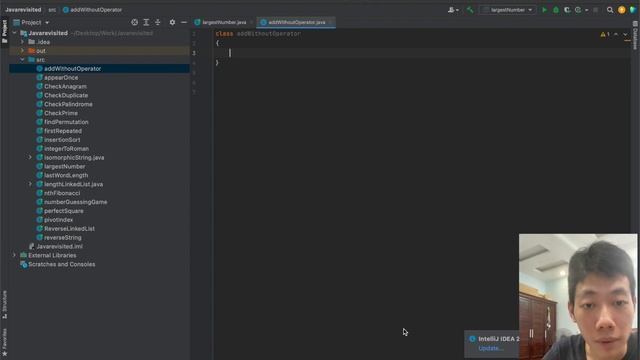Collapse all in the Project panel
The width and height of the screenshot is (640, 360).
click(158, 22)
